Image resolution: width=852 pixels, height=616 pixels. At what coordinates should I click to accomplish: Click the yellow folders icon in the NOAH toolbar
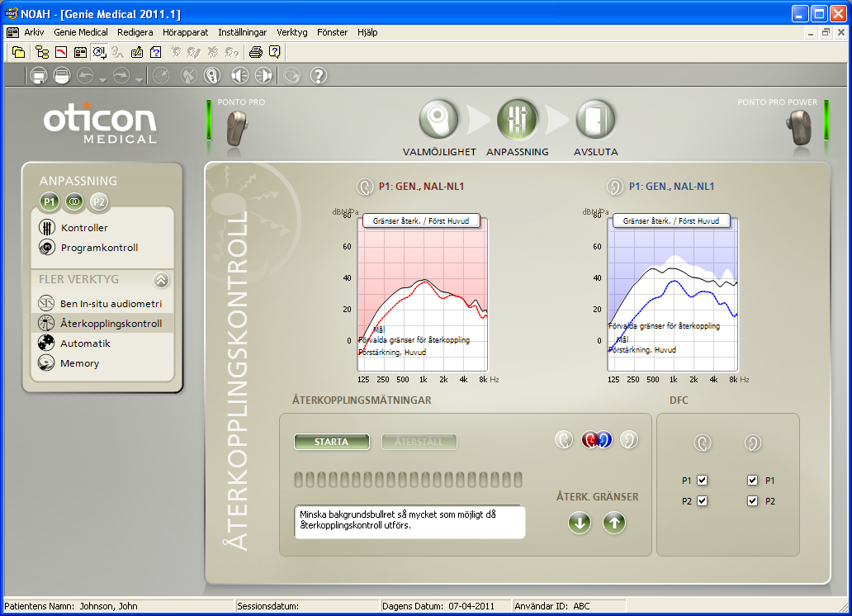(x=18, y=52)
